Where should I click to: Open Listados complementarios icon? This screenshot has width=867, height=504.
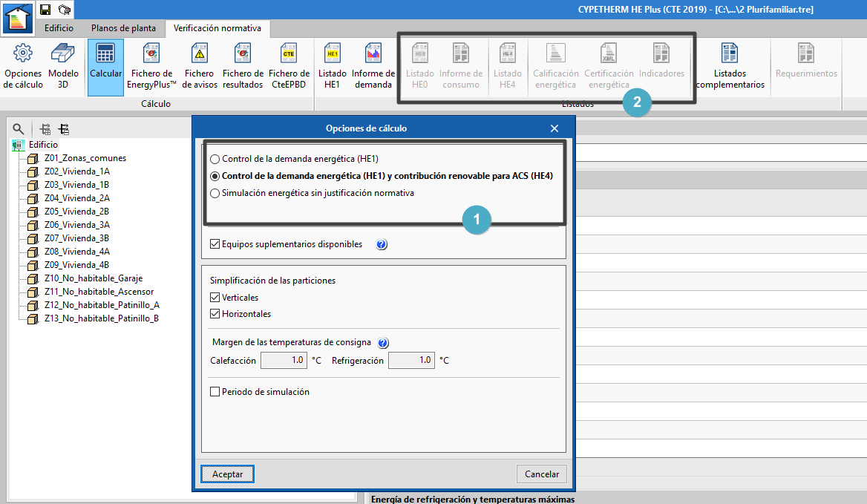(x=730, y=55)
